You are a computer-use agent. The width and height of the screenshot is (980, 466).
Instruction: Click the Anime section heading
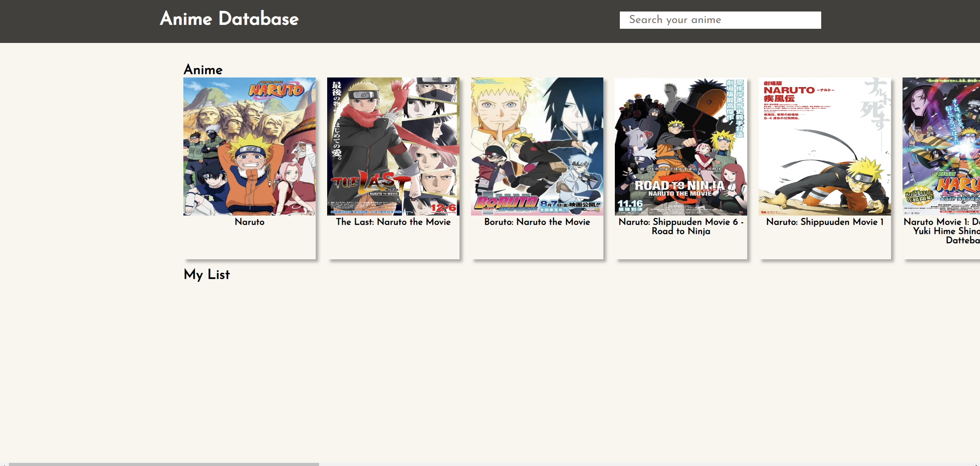[x=203, y=69]
